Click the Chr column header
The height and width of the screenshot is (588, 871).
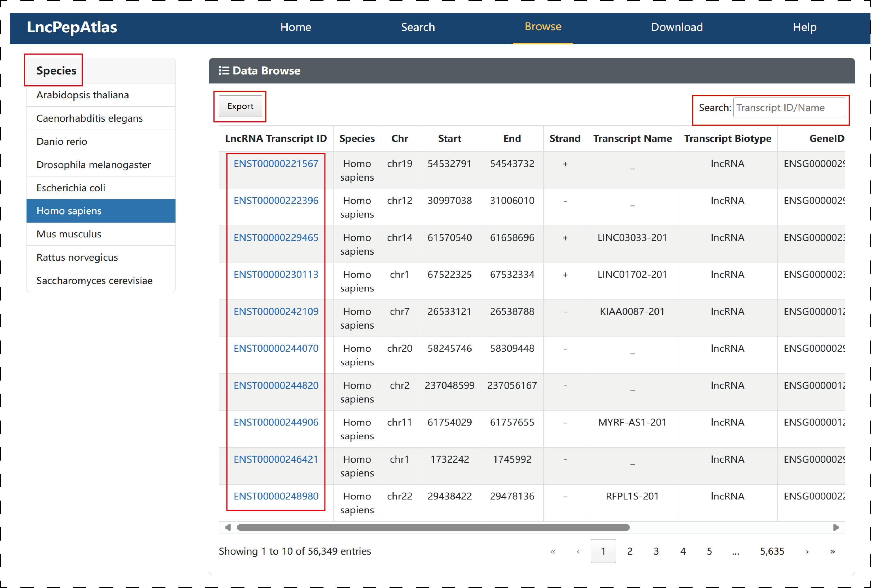(400, 139)
